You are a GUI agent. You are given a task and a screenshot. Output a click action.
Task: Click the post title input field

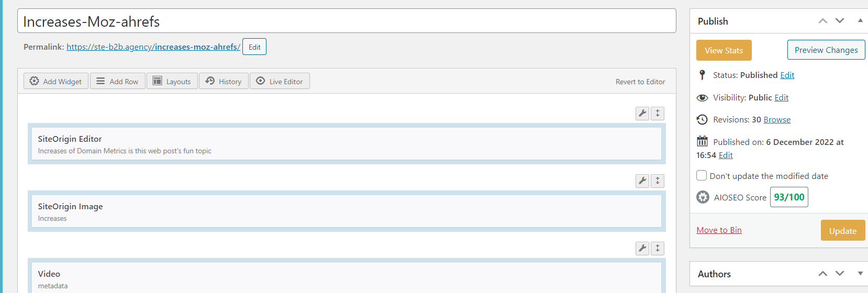[x=347, y=21]
